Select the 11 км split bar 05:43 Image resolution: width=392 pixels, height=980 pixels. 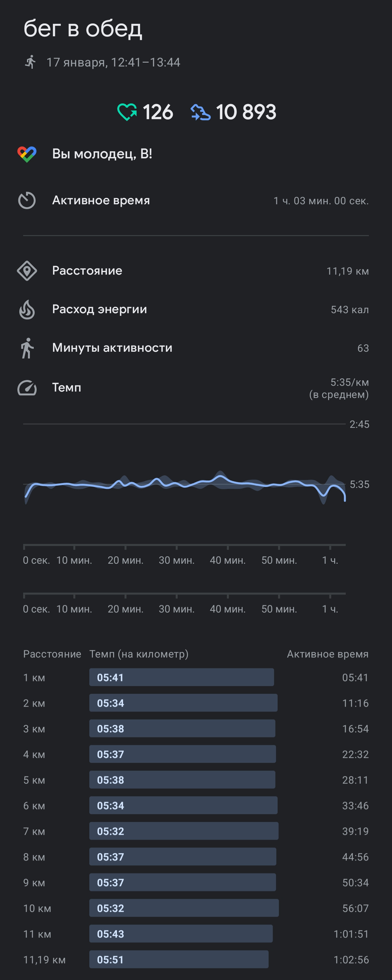pyautogui.click(x=181, y=934)
